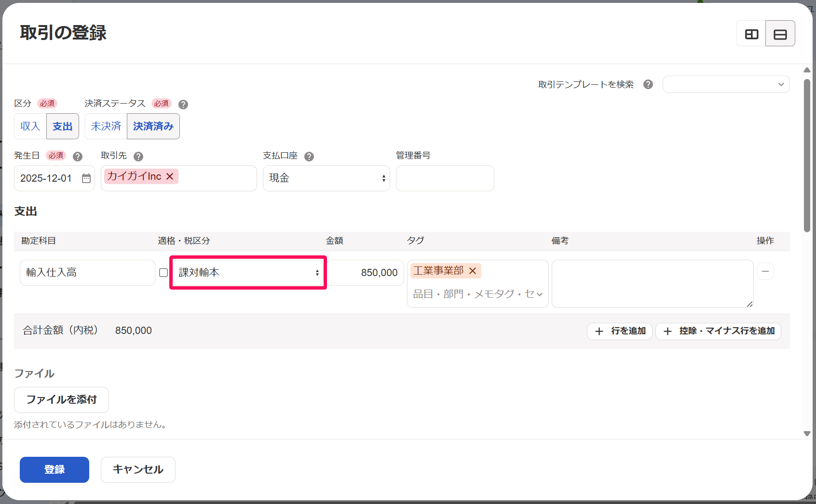The width and height of the screenshot is (816, 504).
Task: Remove the 工業事業部 tag
Action: coord(473,271)
